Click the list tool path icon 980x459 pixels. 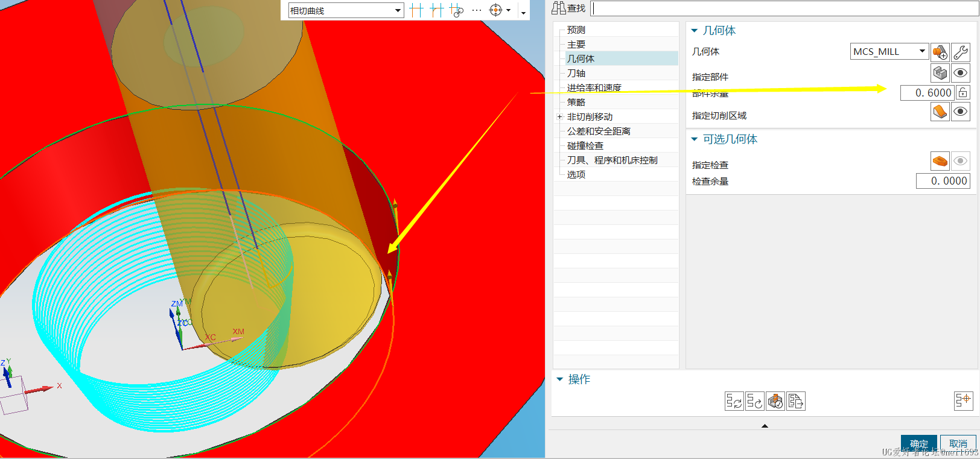pyautogui.click(x=796, y=401)
